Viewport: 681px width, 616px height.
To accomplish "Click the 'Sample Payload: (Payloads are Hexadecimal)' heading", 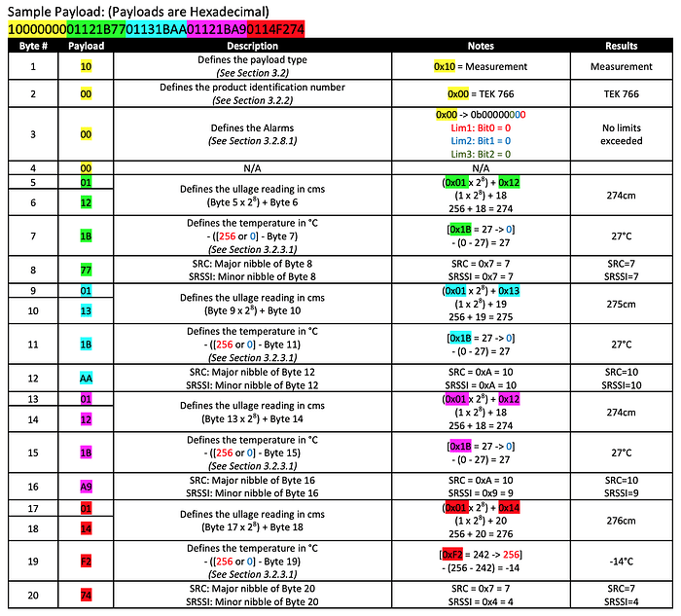I will point(138,11).
